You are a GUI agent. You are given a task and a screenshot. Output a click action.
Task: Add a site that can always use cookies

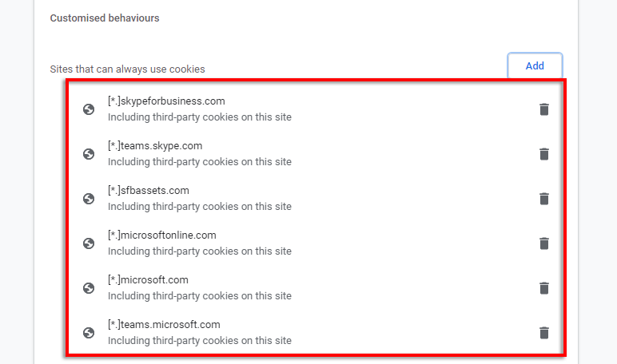pyautogui.click(x=535, y=66)
